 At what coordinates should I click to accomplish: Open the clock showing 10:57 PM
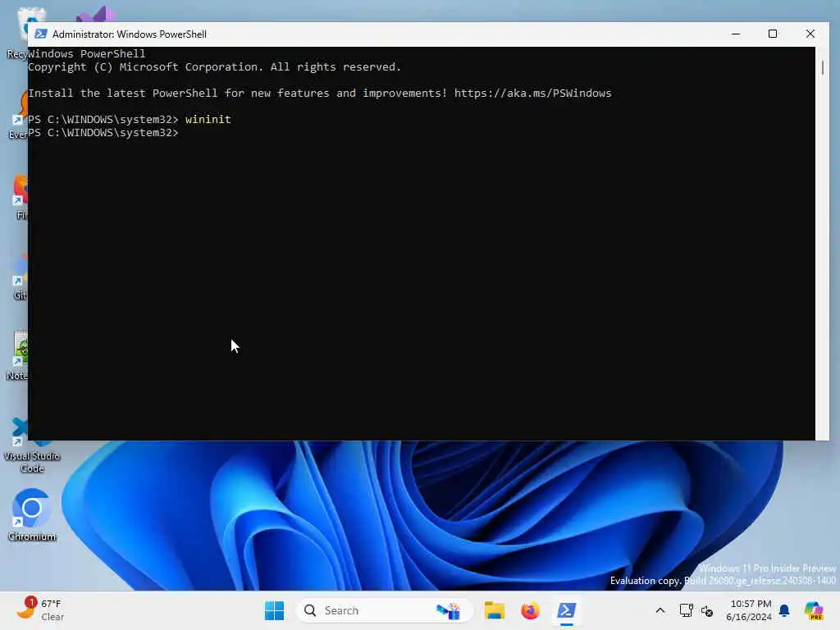pos(750,610)
